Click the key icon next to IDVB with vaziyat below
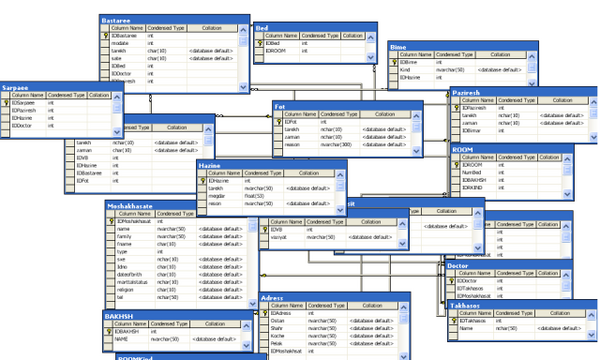 (x=264, y=230)
